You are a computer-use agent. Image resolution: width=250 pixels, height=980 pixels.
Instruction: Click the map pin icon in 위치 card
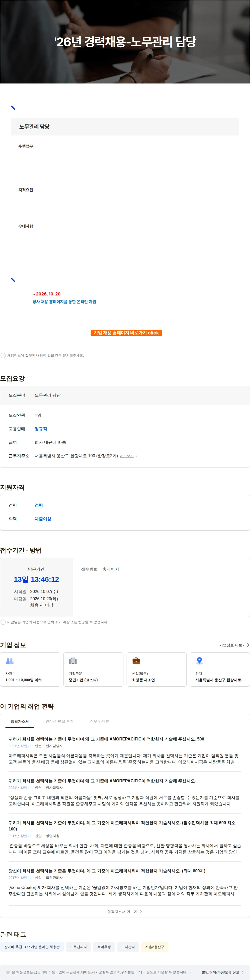click(x=199, y=661)
